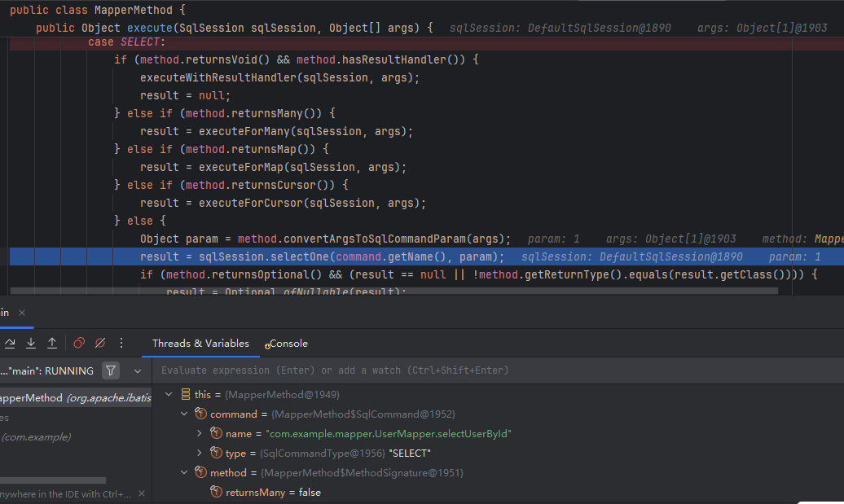This screenshot has height=504, width=844.
Task: Click the 'command' field icon
Action: [200, 414]
